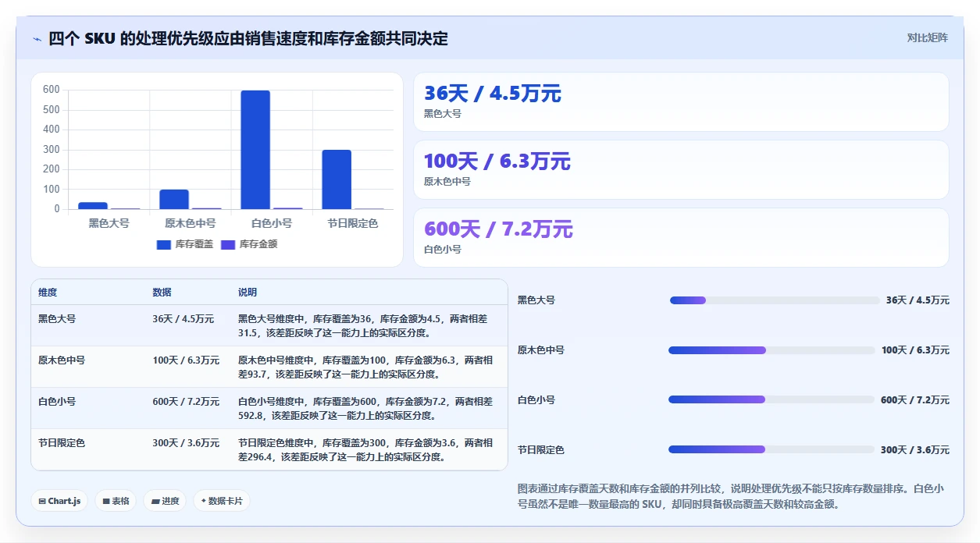Click the 黑色大号 label in the progress list
Image resolution: width=980 pixels, height=543 pixels.
536,300
